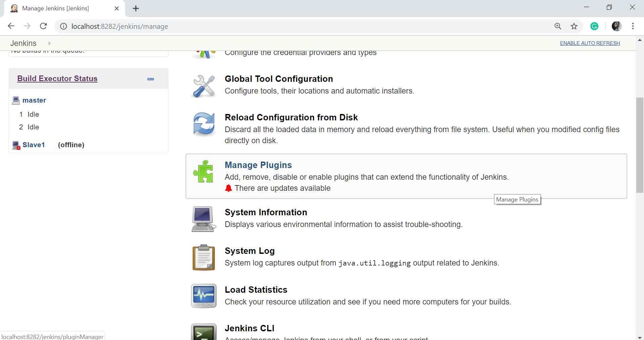Open the System Information computer icon
Screen dimensions: 644x340
click(203, 219)
